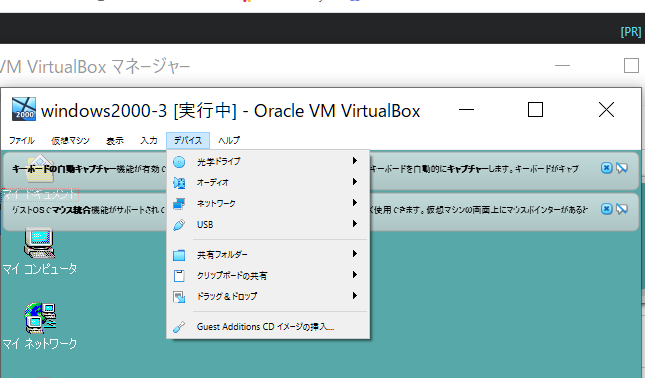This screenshot has height=378, width=645.
Task: Click the windows2000 VM title bar icon
Action: (24, 109)
